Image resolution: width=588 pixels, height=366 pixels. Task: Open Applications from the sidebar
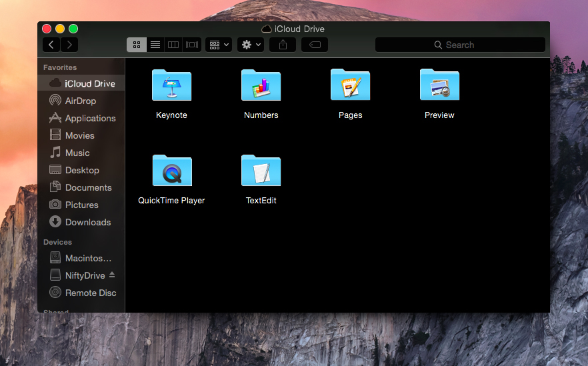pos(81,118)
